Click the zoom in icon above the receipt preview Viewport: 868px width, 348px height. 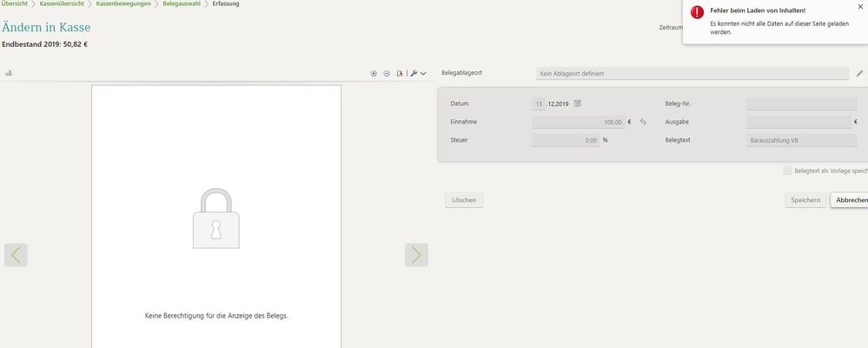(x=374, y=74)
